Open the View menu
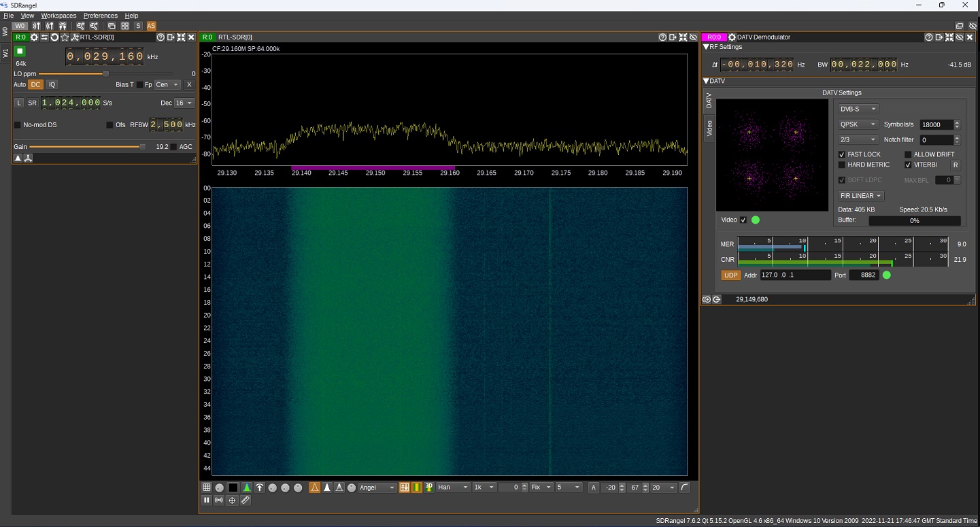Image resolution: width=980 pixels, height=527 pixels. 27,16
